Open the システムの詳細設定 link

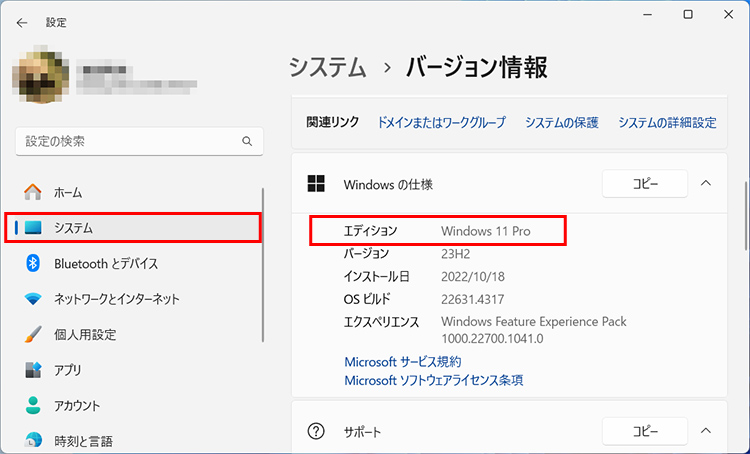click(667, 122)
